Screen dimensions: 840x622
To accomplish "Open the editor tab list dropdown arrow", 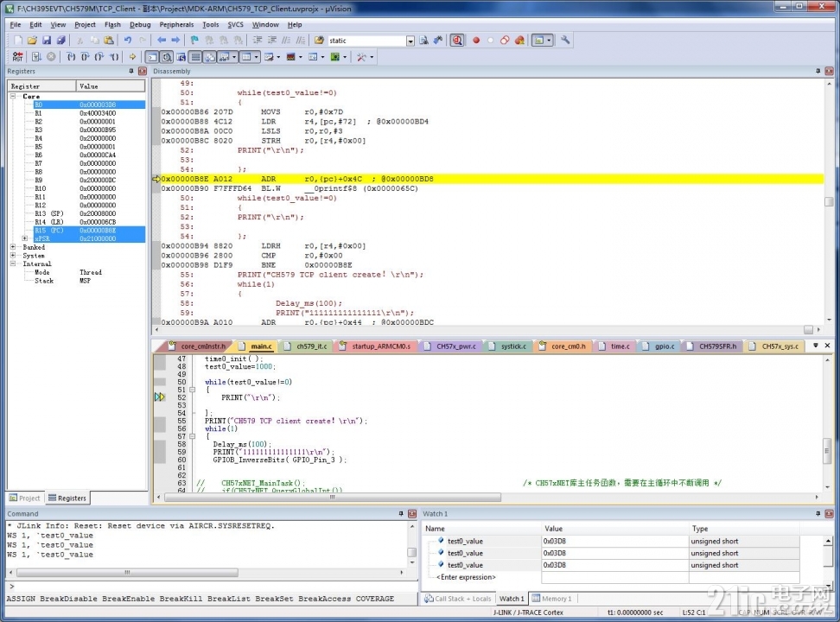I will point(815,346).
